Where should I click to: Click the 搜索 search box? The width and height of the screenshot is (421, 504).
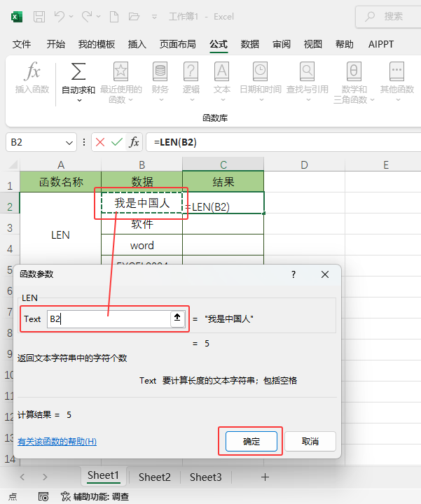[x=388, y=16]
